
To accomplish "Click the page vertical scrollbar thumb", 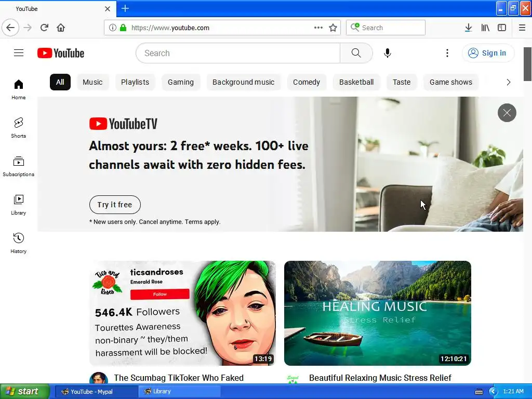I will click(527, 64).
